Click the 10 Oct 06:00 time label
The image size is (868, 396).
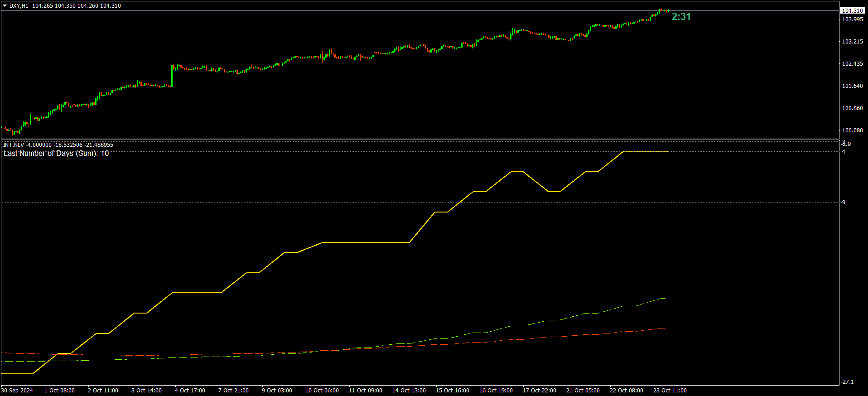[322, 391]
